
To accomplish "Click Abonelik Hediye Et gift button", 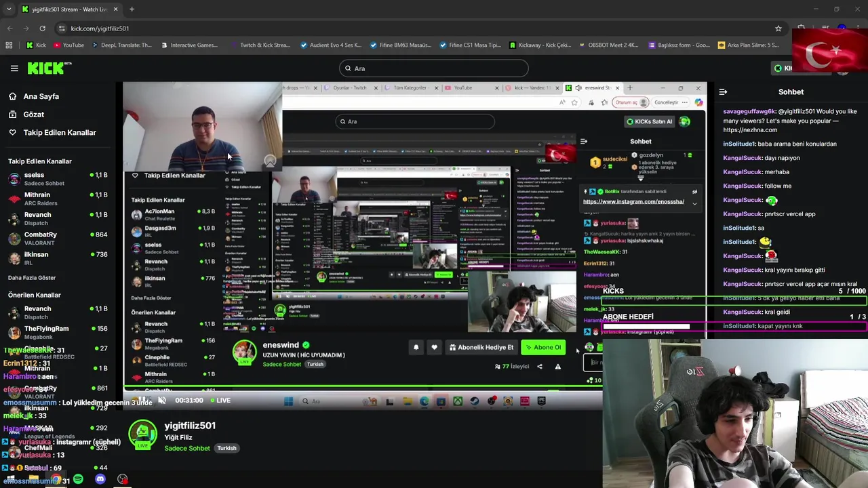I will point(481,348).
